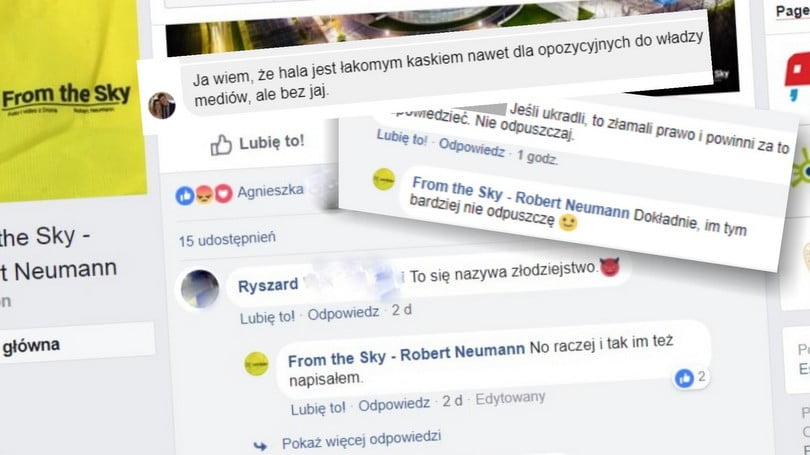Click the angry face reaction icon

tap(205, 195)
